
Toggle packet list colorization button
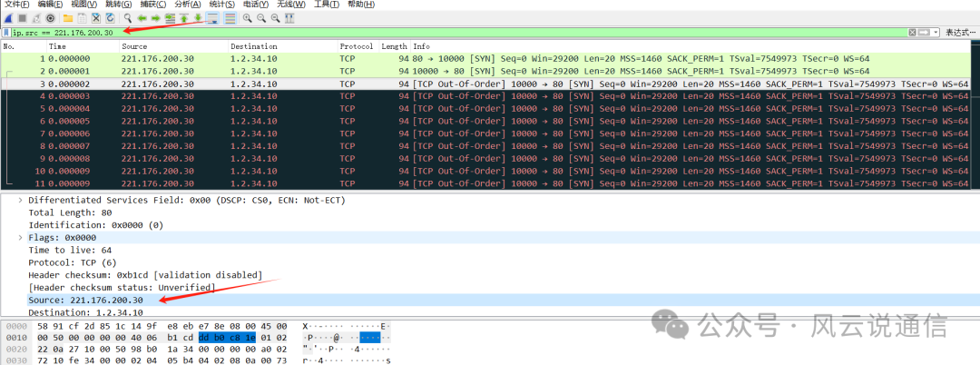[x=230, y=18]
